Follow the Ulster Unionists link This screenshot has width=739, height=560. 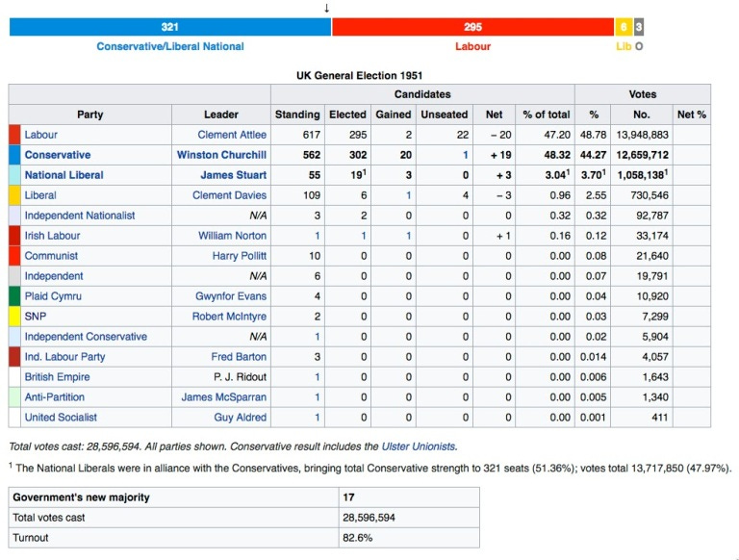419,446
